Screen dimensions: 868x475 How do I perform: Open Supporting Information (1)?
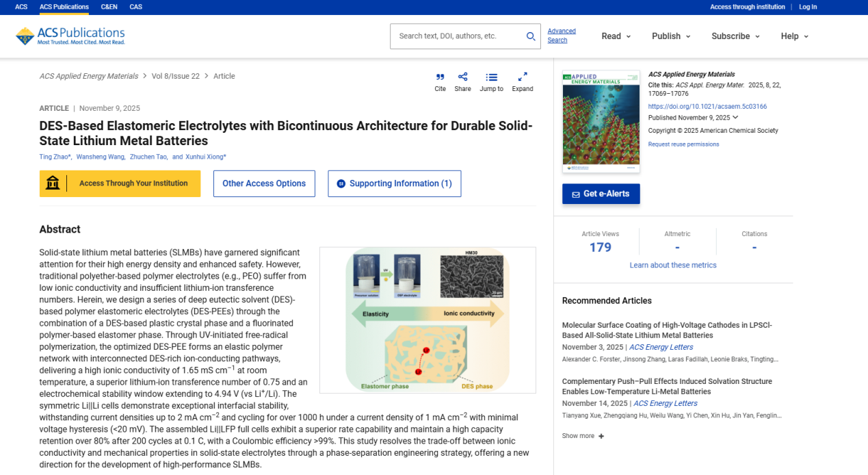pyautogui.click(x=394, y=183)
